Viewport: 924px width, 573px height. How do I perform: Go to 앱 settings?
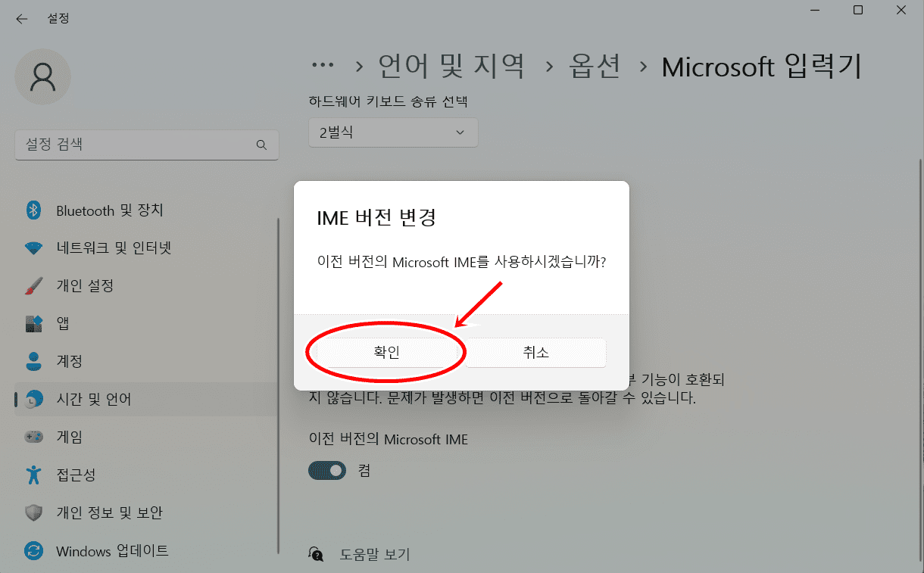click(x=146, y=324)
